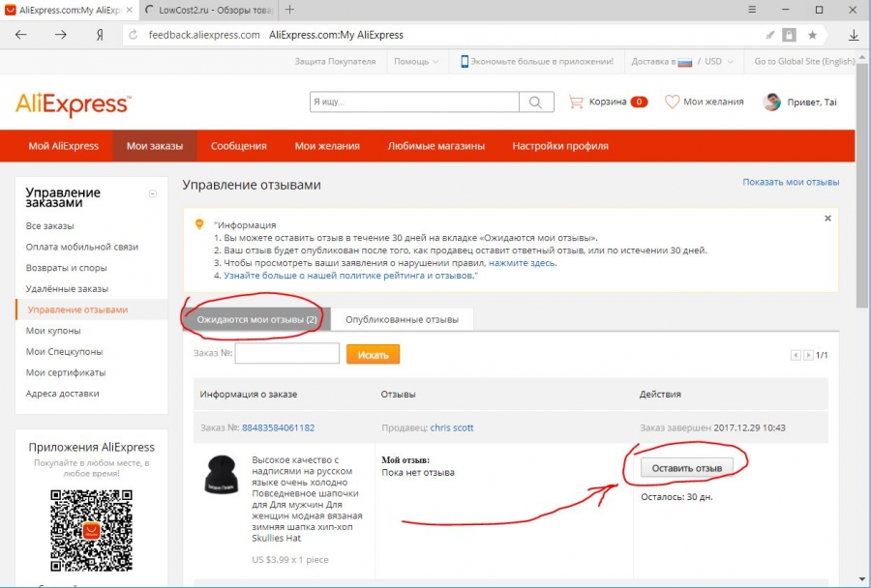Click the order number input field

(x=286, y=354)
